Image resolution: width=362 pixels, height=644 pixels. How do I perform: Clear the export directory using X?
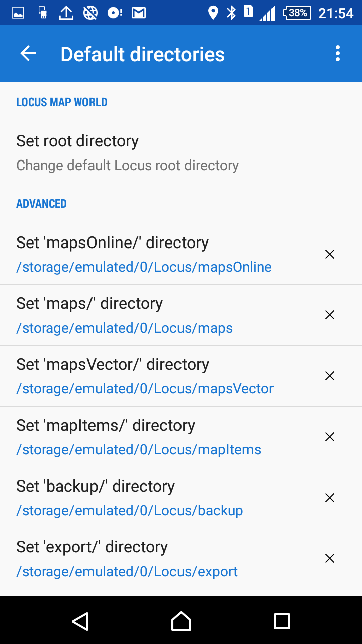click(x=330, y=559)
